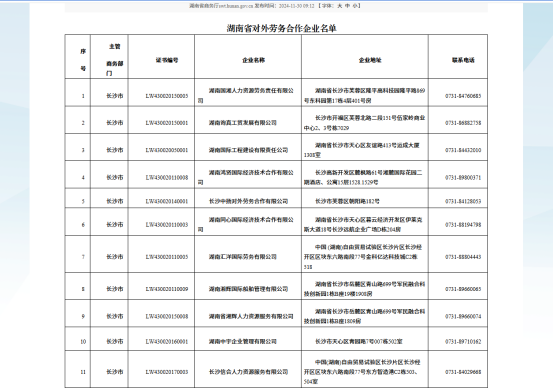Select company 湖南中宇企业管理有限公司

tap(242, 341)
